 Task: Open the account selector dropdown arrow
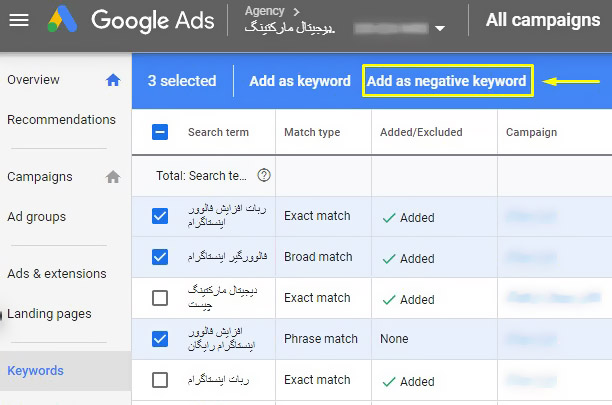coord(440,28)
